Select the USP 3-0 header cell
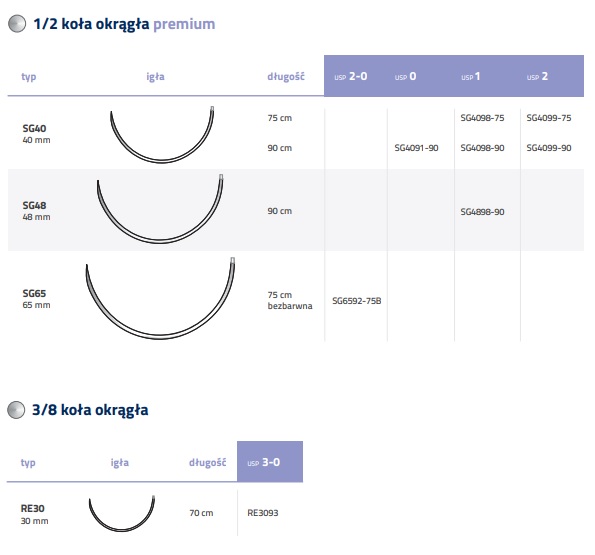Viewport: 595px width, 555px height. (270, 462)
